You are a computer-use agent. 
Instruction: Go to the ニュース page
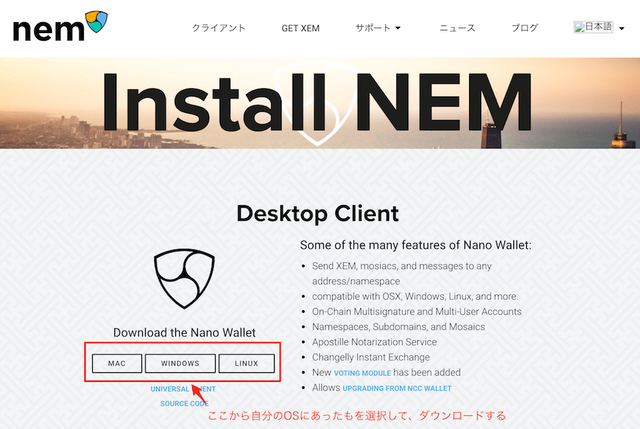[x=457, y=28]
